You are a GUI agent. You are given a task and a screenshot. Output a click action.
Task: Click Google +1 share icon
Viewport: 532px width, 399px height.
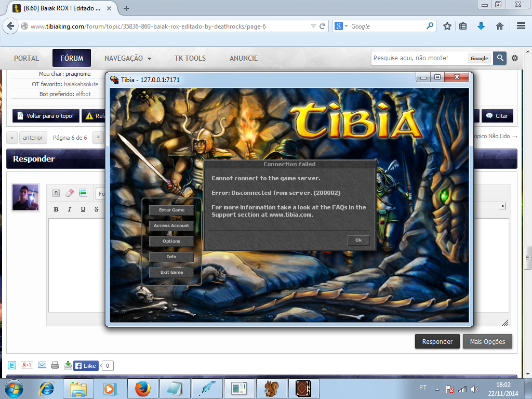(26, 365)
